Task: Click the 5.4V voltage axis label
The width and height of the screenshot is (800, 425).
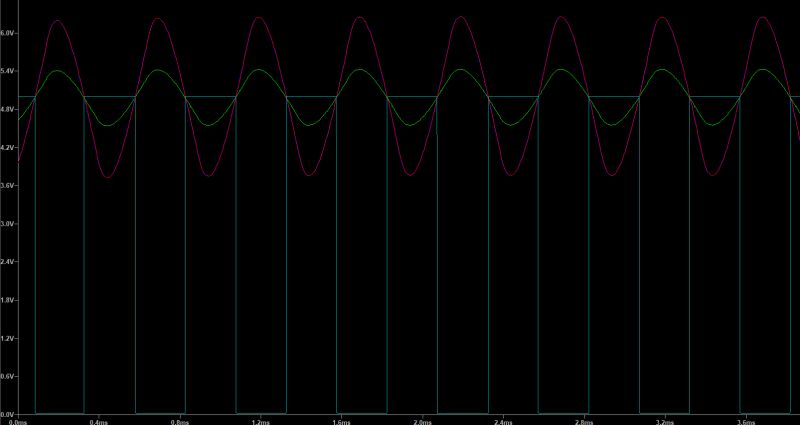Action: click(x=8, y=71)
